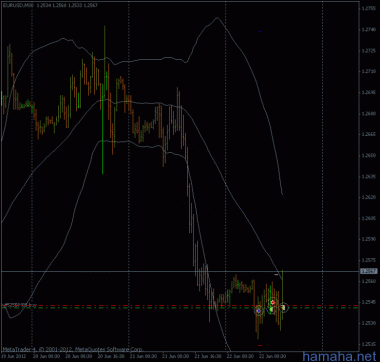Click the highlighted current price label 1.2567
Image resolution: width=380 pixels, height=362 pixels.
[x=369, y=272]
